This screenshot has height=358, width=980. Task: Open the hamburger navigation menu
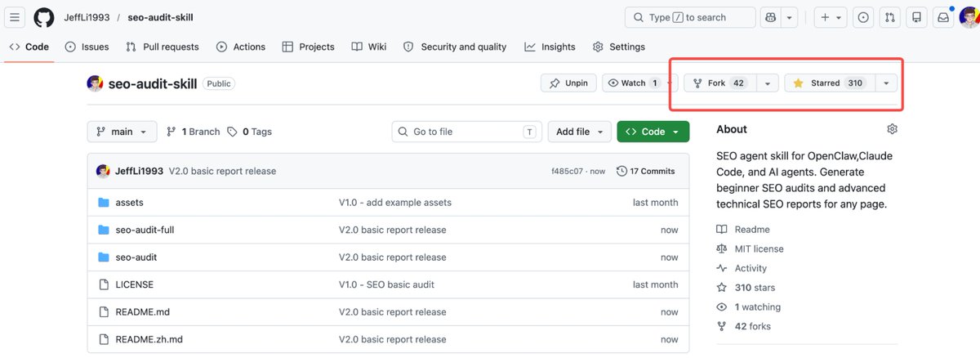pos(16,17)
